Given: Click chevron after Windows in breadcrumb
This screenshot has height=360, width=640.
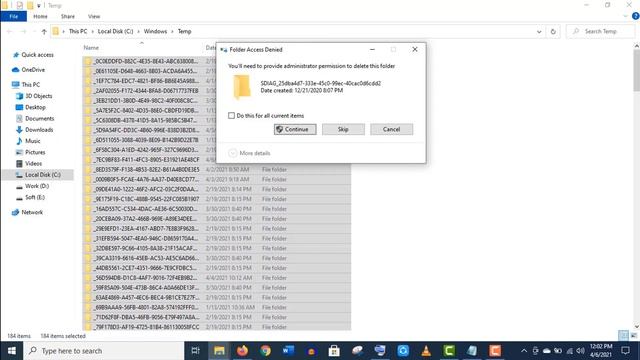Looking at the screenshot, I should [173, 31].
